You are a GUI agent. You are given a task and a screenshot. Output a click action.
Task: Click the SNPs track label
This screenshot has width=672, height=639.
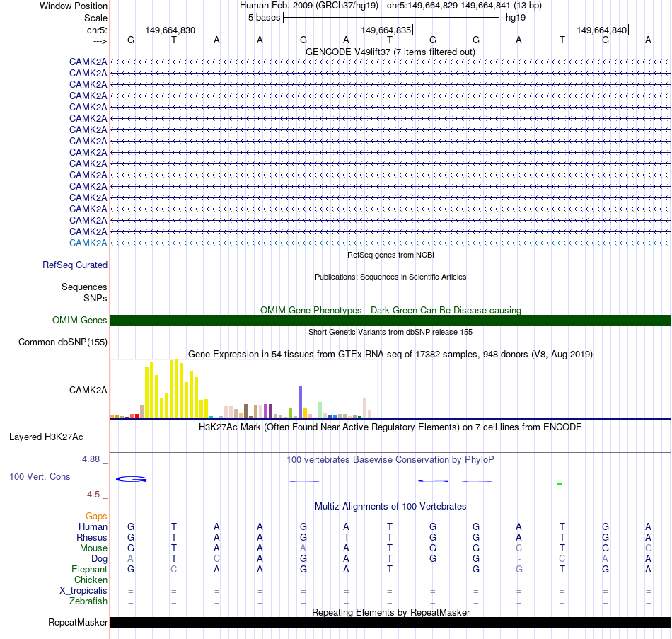pyautogui.click(x=95, y=298)
